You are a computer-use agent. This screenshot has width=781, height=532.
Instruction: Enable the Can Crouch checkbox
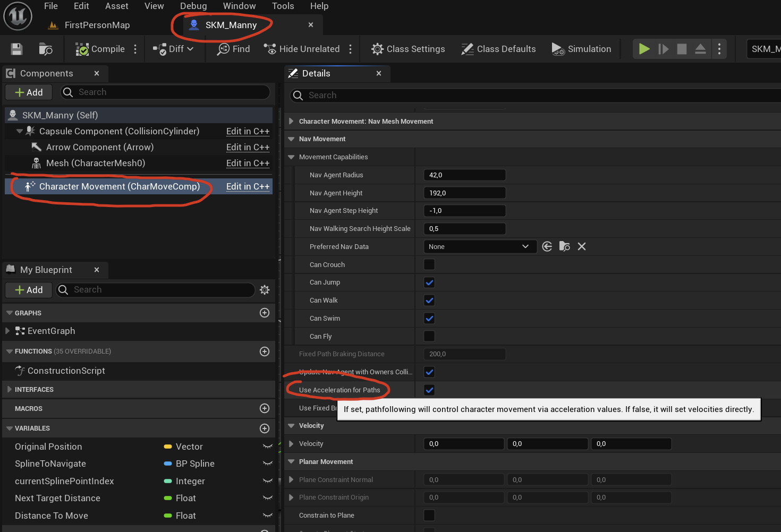point(429,264)
